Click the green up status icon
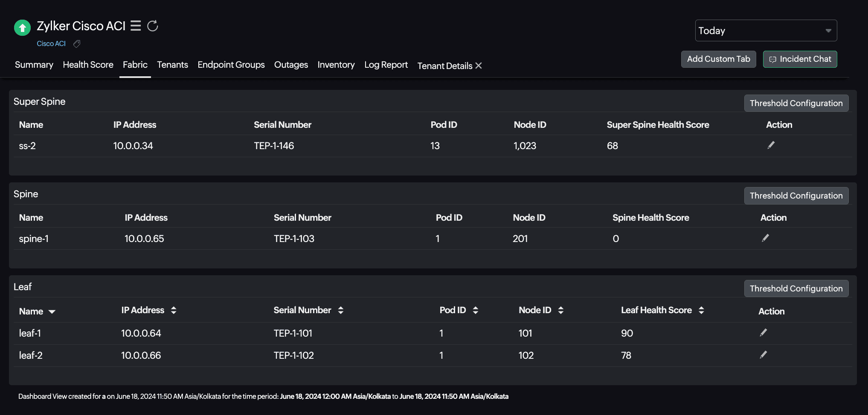 (23, 28)
